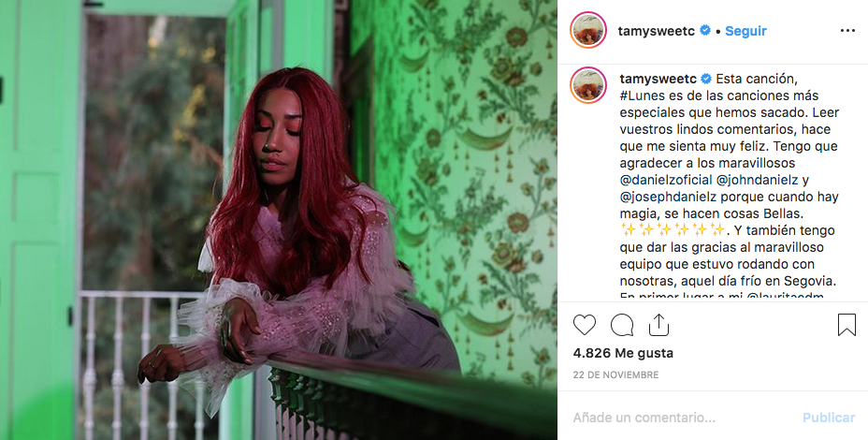Like the post with the heart icon
The height and width of the screenshot is (440, 868).
click(x=584, y=325)
